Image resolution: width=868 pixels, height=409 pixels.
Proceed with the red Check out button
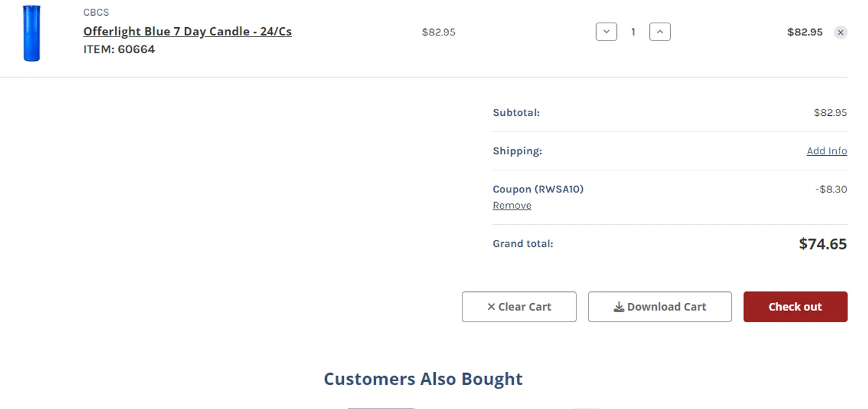click(x=795, y=307)
